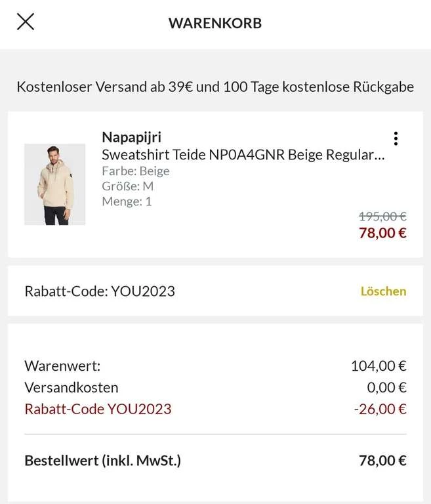Open the Napapijri sweatshirt product thumbnail
This screenshot has width=431, height=504.
click(55, 184)
